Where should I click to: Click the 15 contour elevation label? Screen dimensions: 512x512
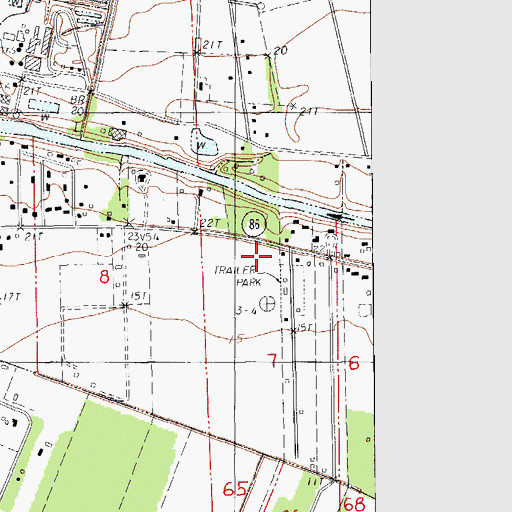click(237, 338)
